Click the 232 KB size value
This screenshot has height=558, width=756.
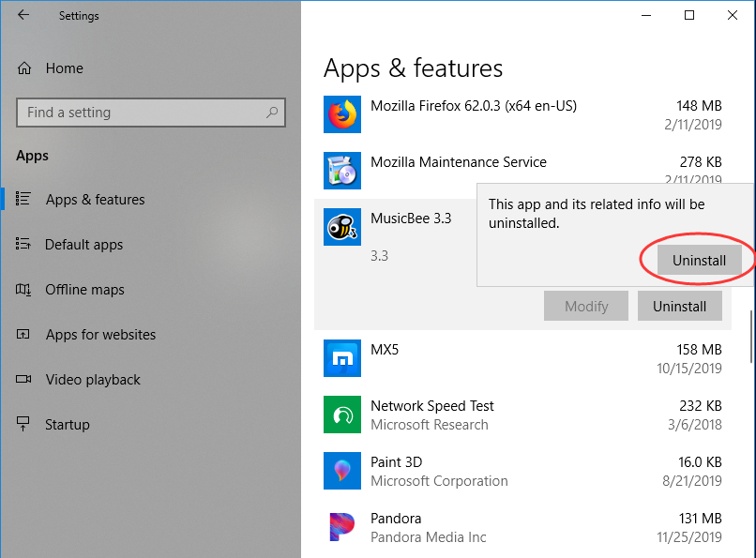(x=701, y=406)
